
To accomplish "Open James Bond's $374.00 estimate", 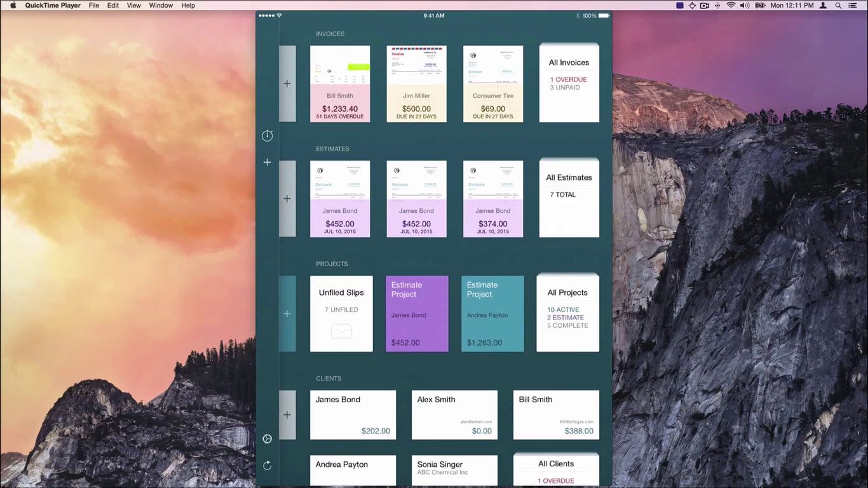I will pos(493,199).
